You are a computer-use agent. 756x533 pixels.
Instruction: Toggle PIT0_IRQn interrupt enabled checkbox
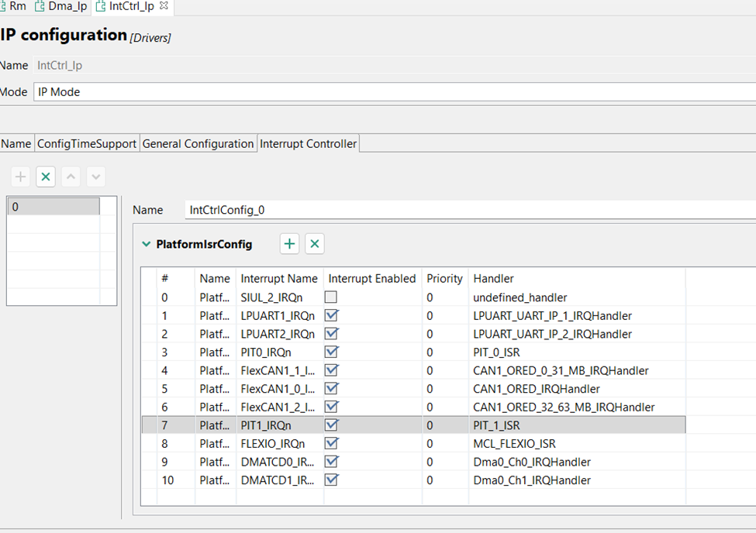(x=331, y=352)
